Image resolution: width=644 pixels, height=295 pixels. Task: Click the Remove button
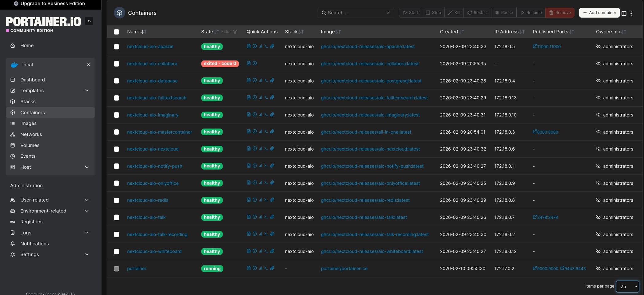(560, 13)
